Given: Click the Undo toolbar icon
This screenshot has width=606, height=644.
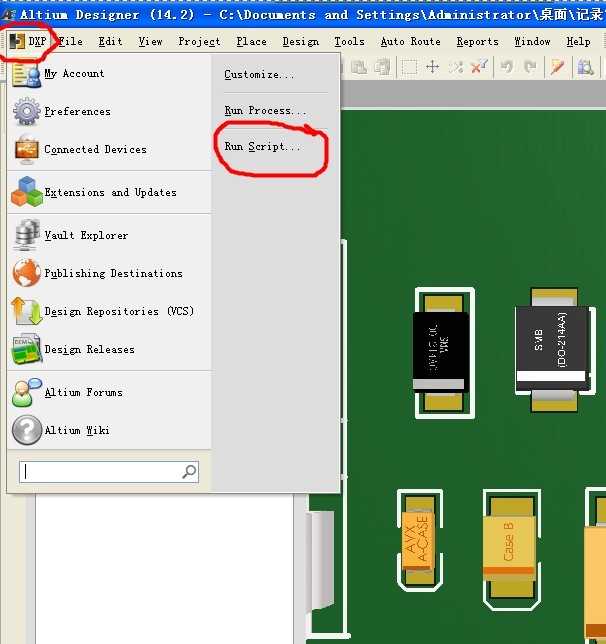Looking at the screenshot, I should tap(507, 67).
